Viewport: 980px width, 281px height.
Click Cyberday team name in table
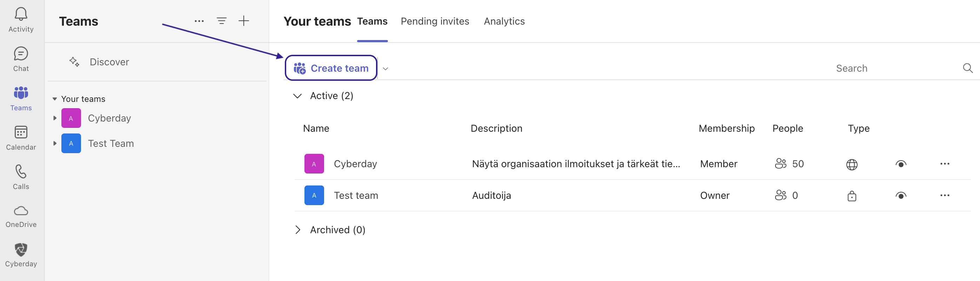tap(355, 164)
